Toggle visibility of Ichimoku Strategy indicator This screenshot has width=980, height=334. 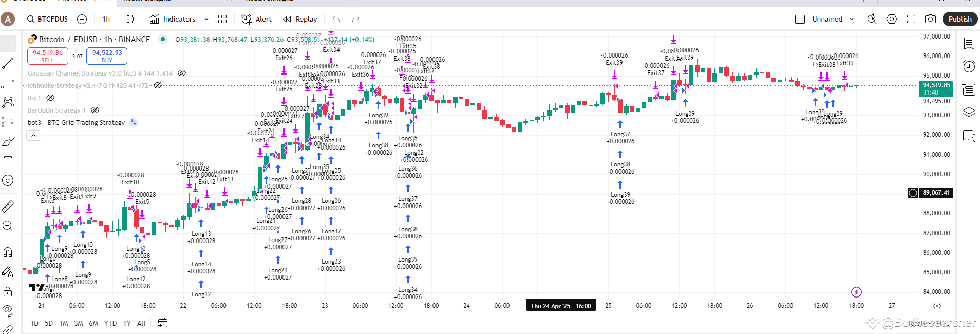coord(158,85)
